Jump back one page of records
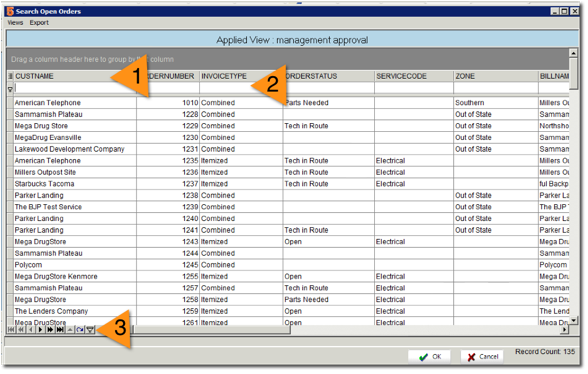The image size is (588, 374). coord(21,330)
